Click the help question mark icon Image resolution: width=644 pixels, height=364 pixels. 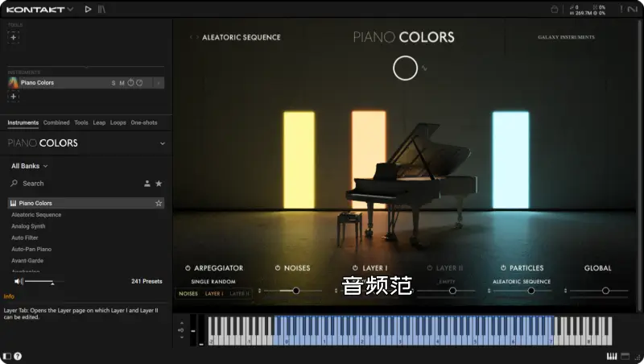point(18,356)
